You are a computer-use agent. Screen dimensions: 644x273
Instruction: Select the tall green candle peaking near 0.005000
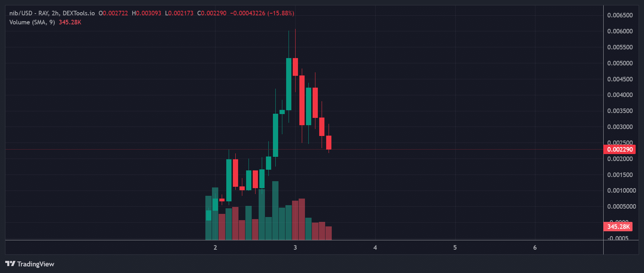289,84
